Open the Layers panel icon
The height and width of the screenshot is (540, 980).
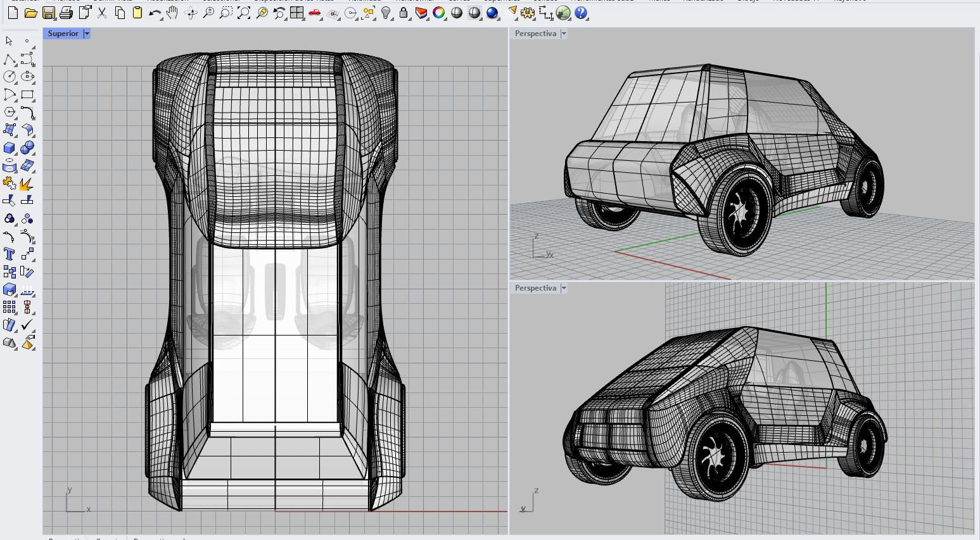click(421, 13)
